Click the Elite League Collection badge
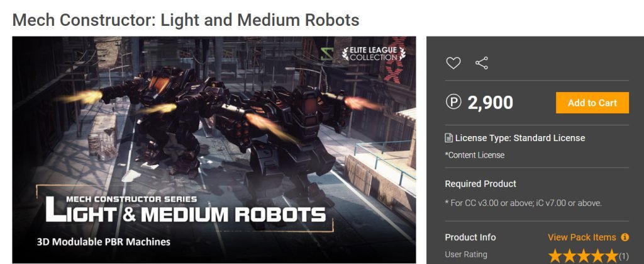644x264 pixels. pos(374,53)
